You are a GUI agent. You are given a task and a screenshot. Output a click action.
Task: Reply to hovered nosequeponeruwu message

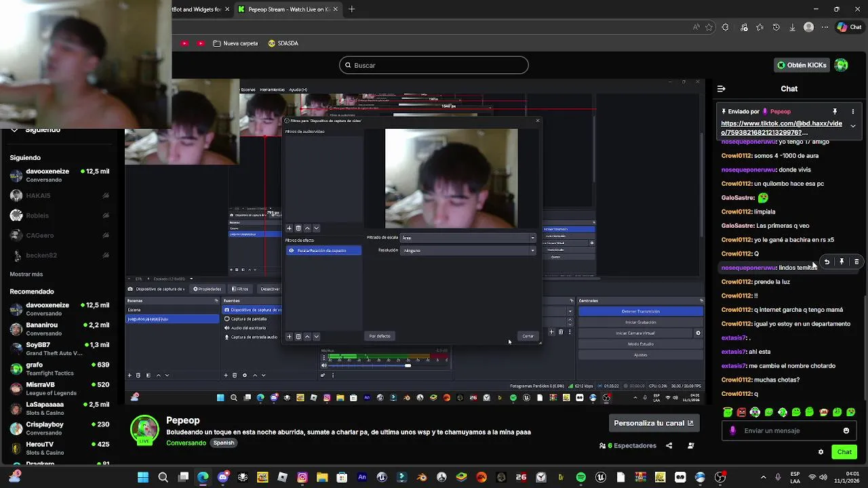[x=827, y=262]
